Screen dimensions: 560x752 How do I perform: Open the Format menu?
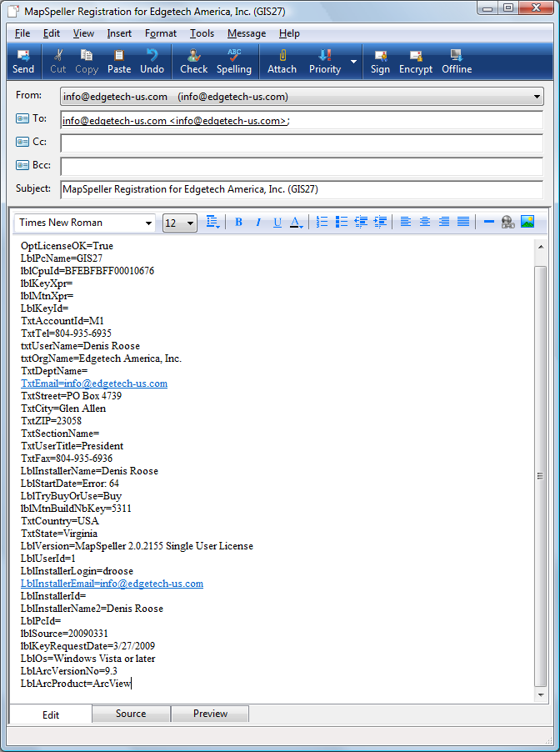coord(161,33)
